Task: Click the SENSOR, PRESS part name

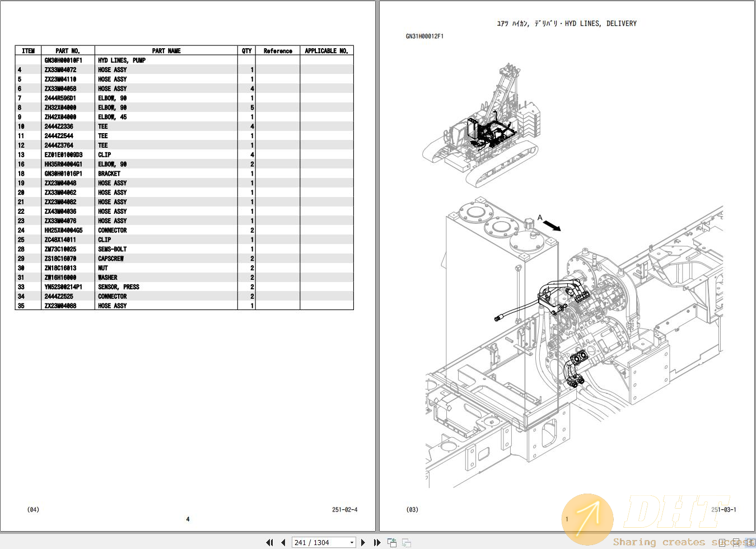Action: coord(119,287)
